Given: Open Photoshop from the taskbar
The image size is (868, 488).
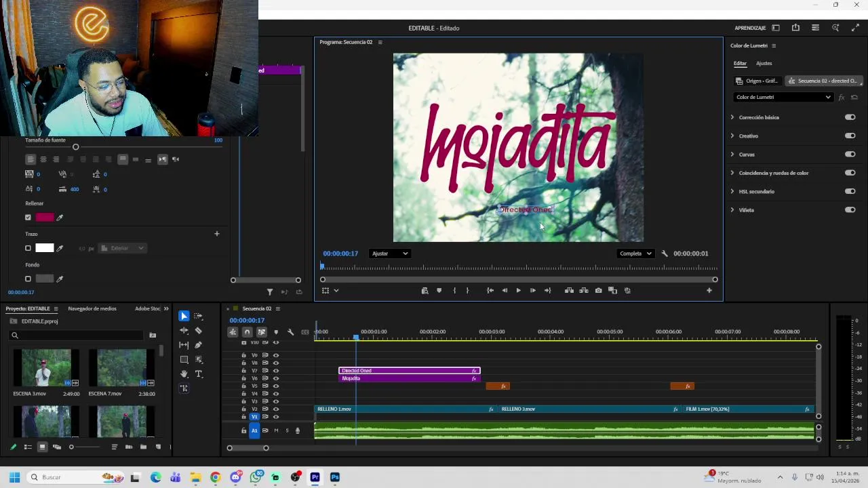Looking at the screenshot, I should click(x=335, y=477).
